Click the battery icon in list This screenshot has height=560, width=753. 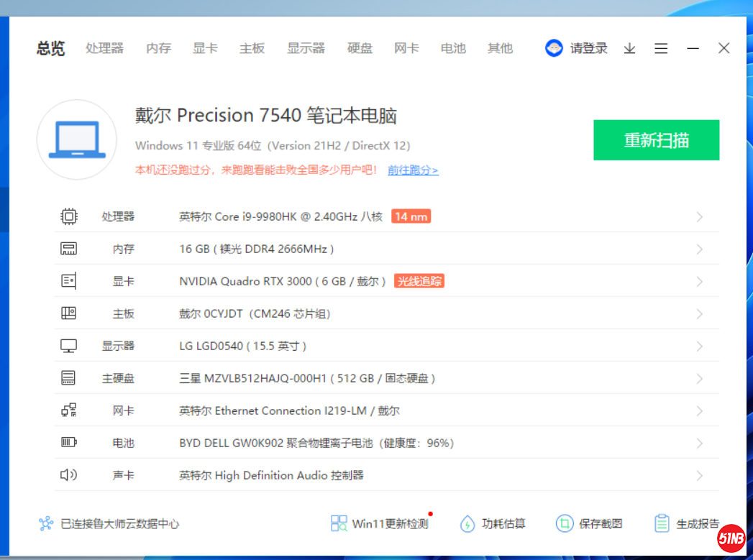(x=68, y=443)
